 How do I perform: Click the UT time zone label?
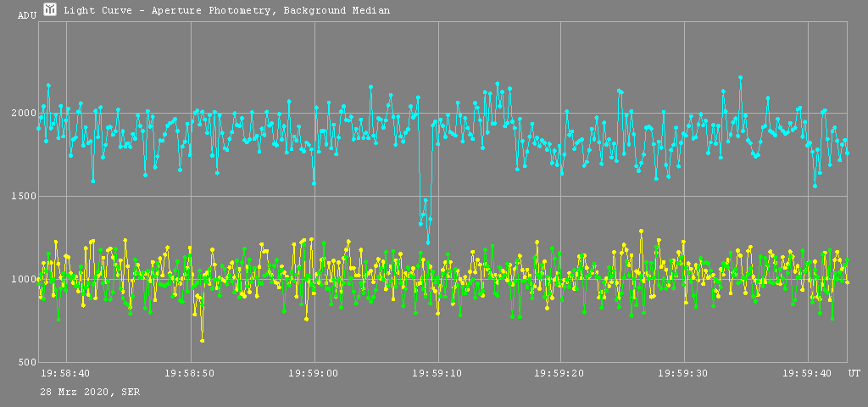click(854, 373)
